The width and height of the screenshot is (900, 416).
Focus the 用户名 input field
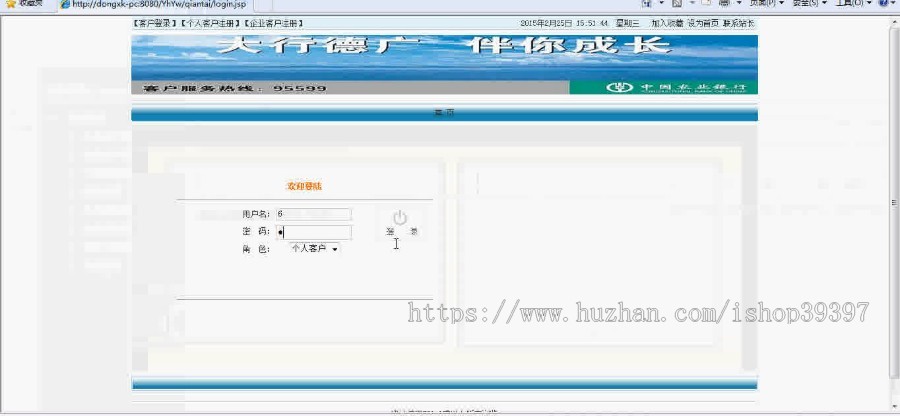(x=313, y=214)
